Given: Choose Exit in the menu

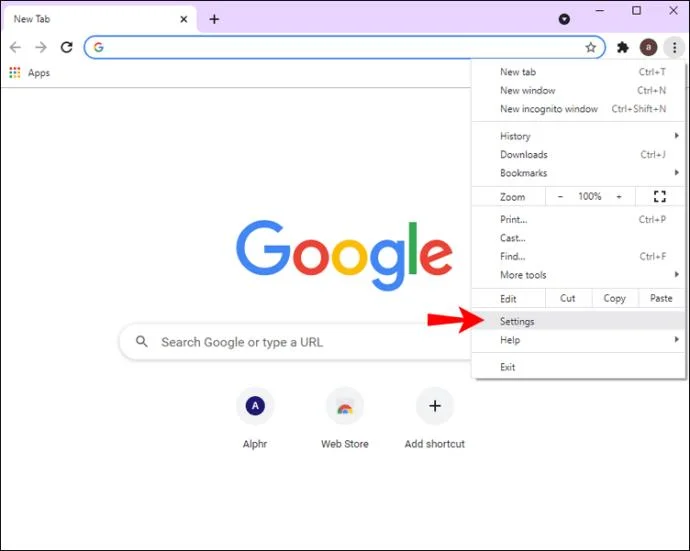Looking at the screenshot, I should (x=578, y=367).
